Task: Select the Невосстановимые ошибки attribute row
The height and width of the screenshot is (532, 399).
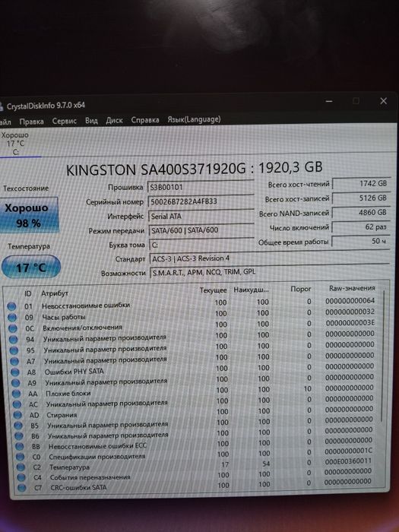Action: tap(193, 304)
